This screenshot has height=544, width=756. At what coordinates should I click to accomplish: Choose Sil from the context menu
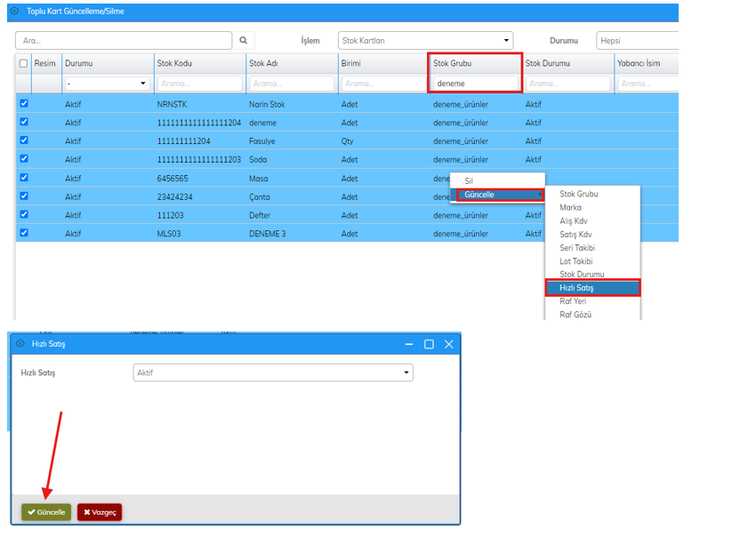469,180
